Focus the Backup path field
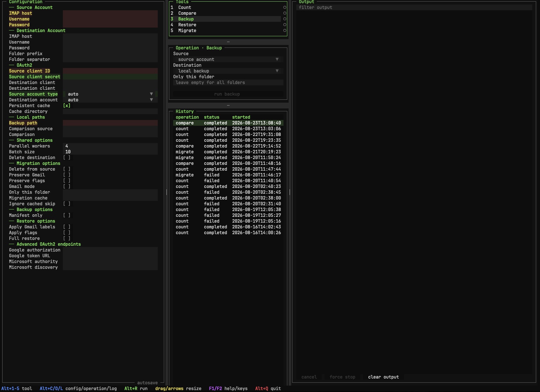540x392 pixels. coord(110,123)
